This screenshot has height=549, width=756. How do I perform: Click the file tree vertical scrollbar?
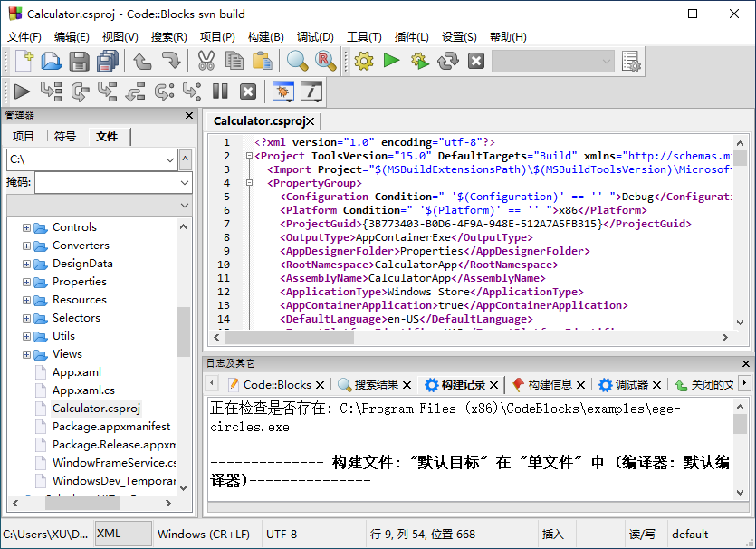(183, 332)
